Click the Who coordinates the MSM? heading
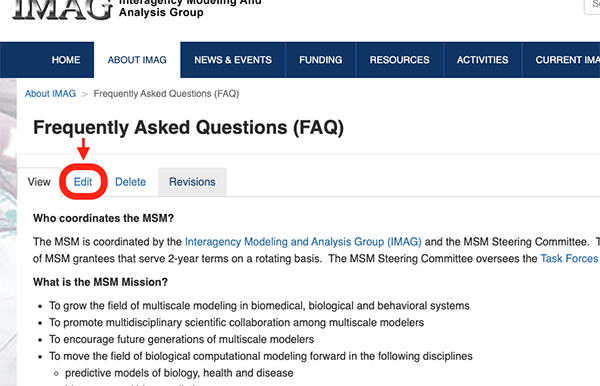Viewport: 600px width, 386px height. pos(103,218)
